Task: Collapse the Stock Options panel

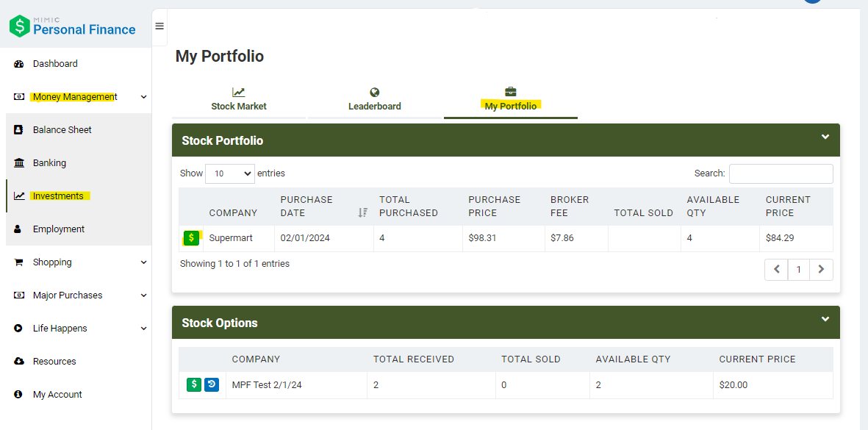Action: pos(825,319)
